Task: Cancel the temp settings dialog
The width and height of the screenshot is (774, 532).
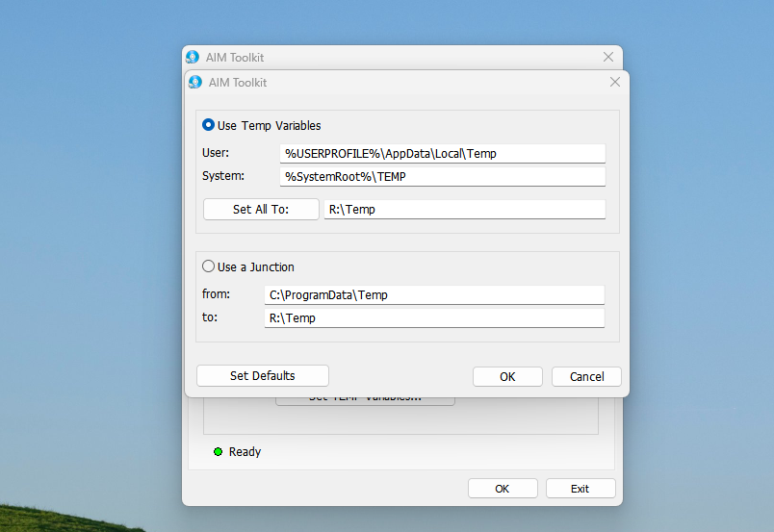Action: point(586,376)
